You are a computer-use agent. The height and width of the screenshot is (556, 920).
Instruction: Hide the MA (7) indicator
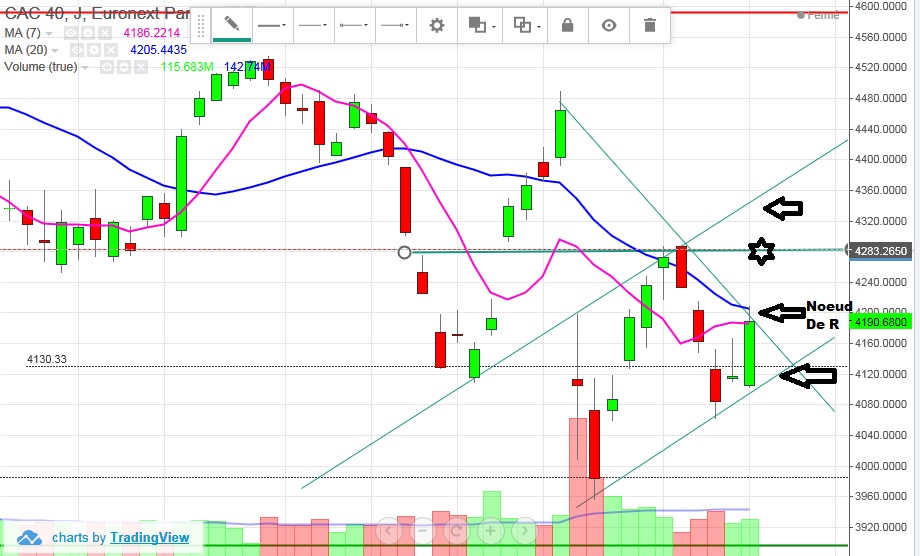coord(71,33)
